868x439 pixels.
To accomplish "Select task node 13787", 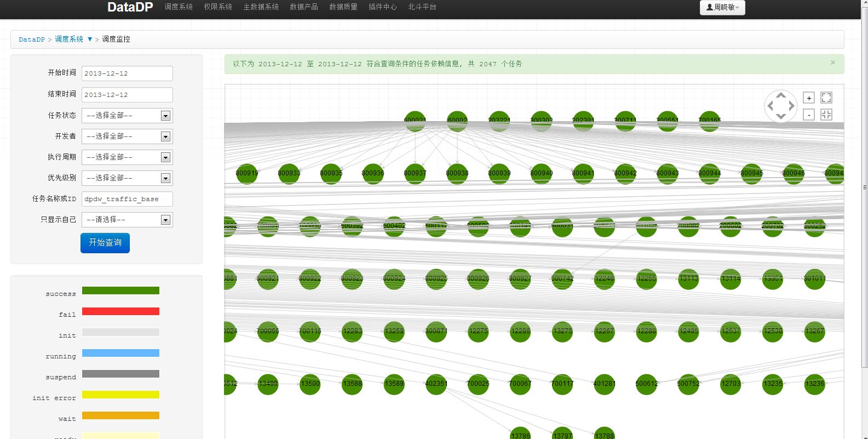I will (x=562, y=433).
